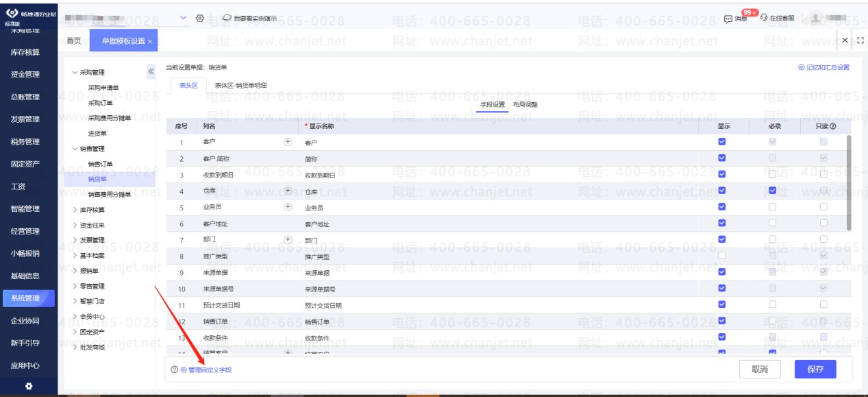The height and width of the screenshot is (397, 868).
Task: Collapse the tree panel with double-chevron icon
Action: [151, 72]
